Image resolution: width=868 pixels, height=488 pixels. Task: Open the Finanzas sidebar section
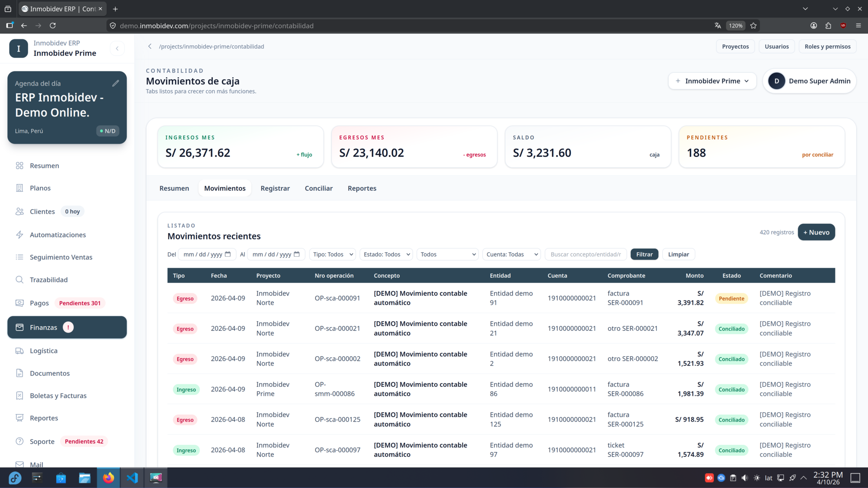point(43,327)
